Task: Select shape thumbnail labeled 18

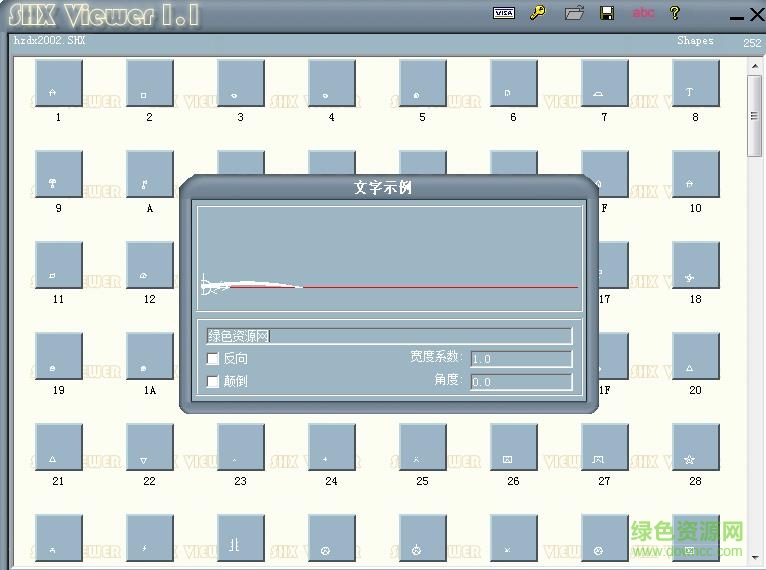Action: click(x=696, y=265)
